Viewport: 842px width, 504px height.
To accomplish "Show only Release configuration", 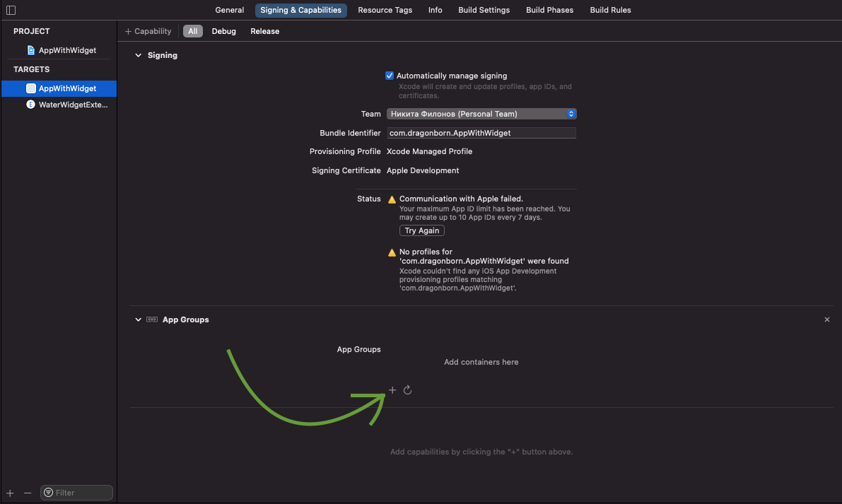I will pyautogui.click(x=264, y=31).
